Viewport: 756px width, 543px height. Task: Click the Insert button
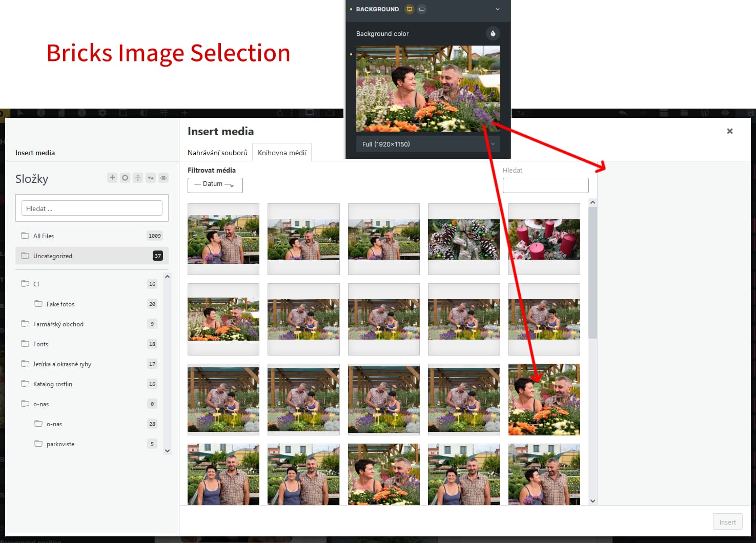727,522
